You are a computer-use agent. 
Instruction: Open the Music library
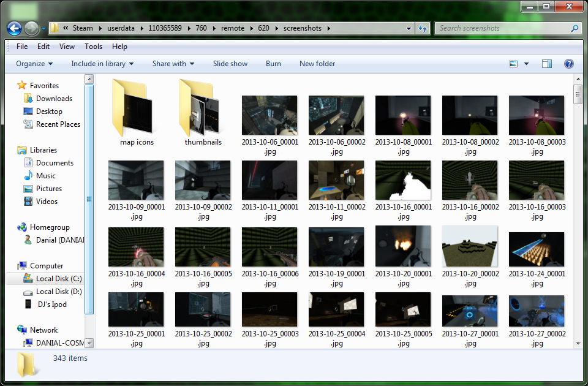click(x=46, y=176)
